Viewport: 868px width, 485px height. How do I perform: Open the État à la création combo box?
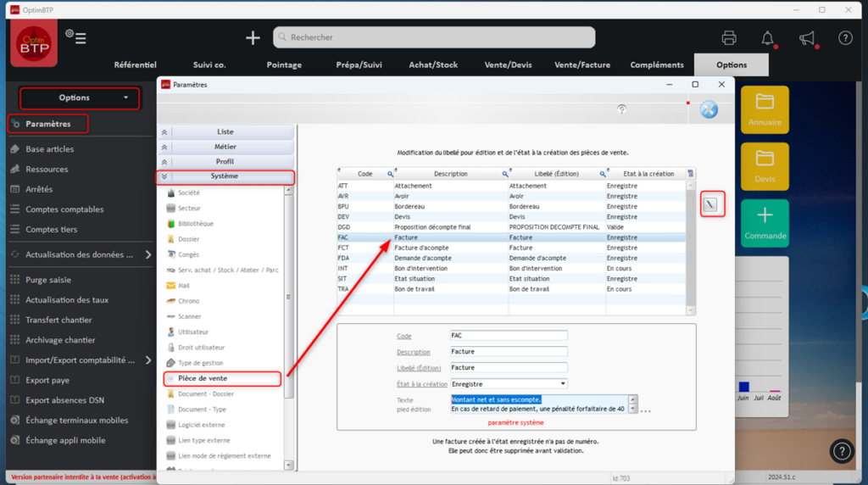click(509, 383)
